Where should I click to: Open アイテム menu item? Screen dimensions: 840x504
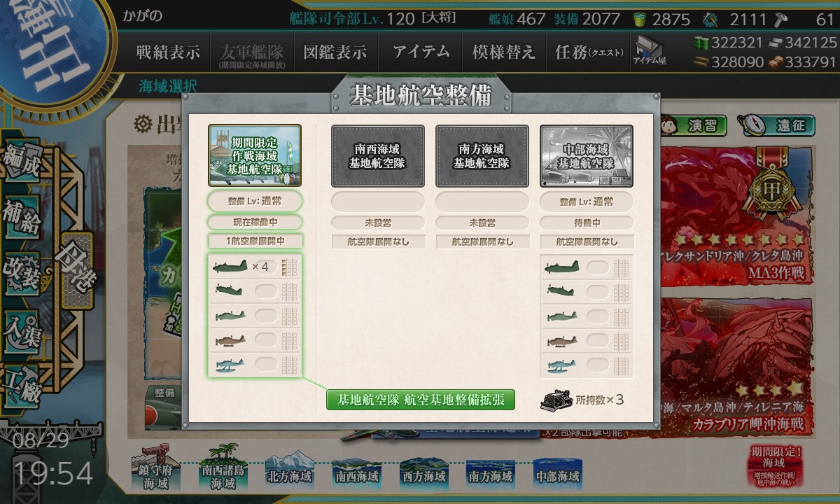[421, 52]
